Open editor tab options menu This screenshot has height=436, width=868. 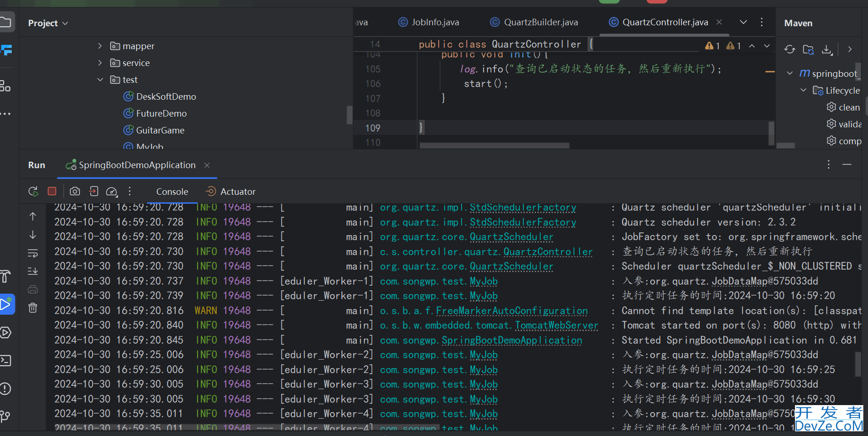click(762, 22)
